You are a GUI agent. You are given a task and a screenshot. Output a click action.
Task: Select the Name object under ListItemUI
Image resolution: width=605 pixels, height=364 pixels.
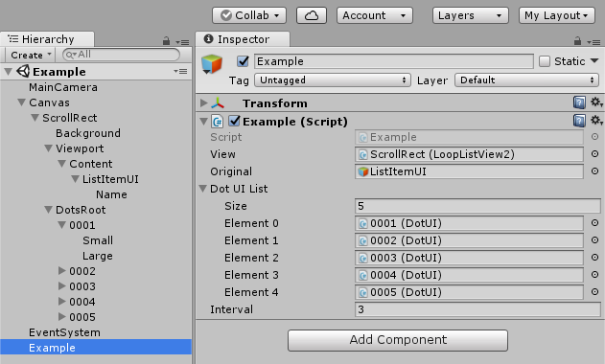pos(111,194)
